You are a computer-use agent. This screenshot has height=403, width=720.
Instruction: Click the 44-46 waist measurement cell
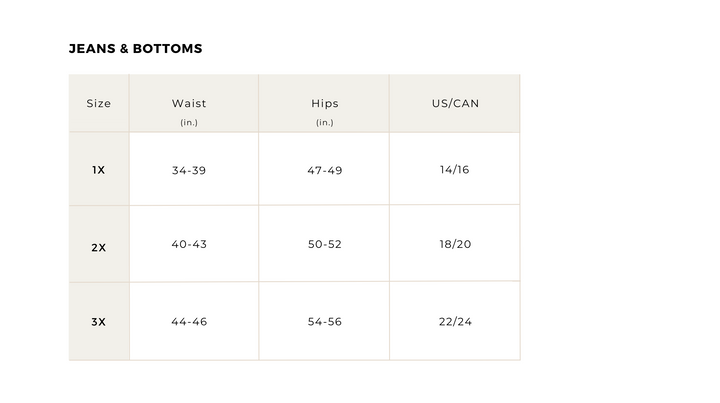(x=189, y=322)
